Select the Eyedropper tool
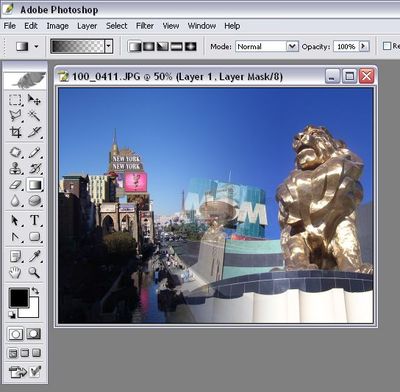The image size is (400, 392). (34, 256)
